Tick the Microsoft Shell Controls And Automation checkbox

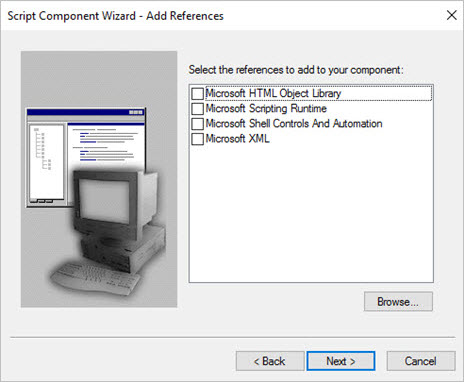[x=197, y=124]
